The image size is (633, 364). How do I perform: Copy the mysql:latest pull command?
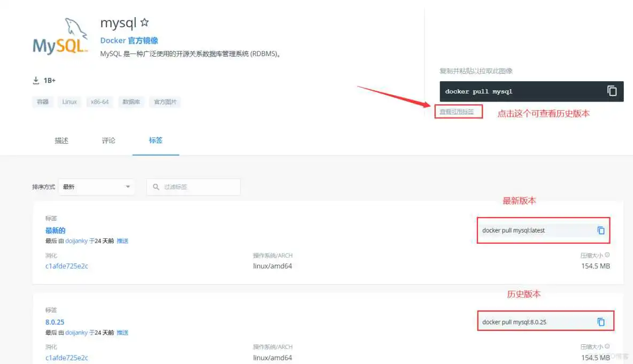(601, 230)
